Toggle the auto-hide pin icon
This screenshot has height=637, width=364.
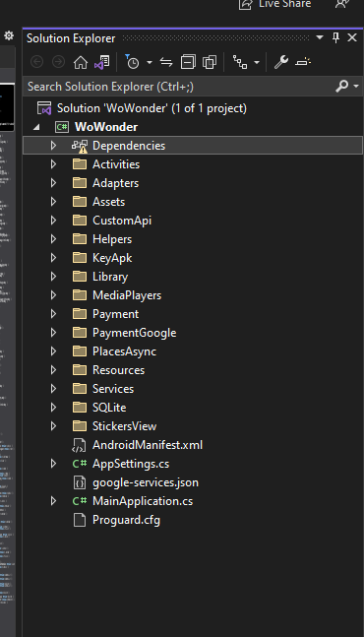[x=335, y=37]
